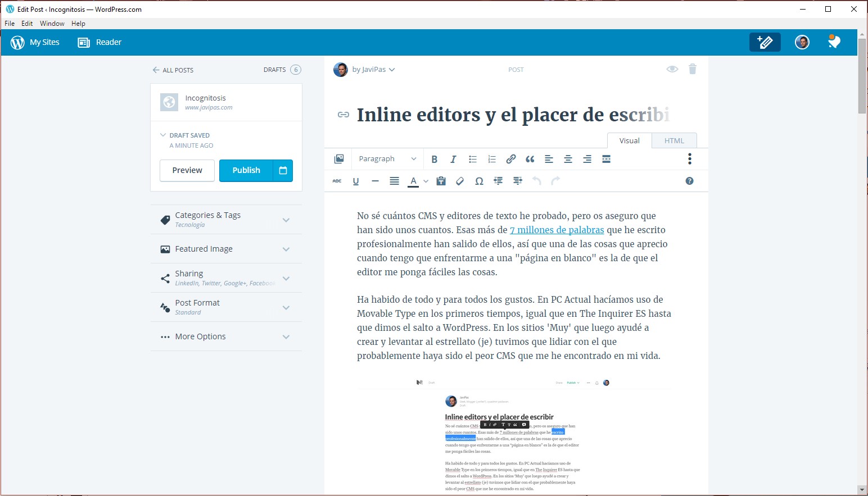The height and width of the screenshot is (496, 868).
Task: Insert a bulleted list
Action: click(472, 159)
